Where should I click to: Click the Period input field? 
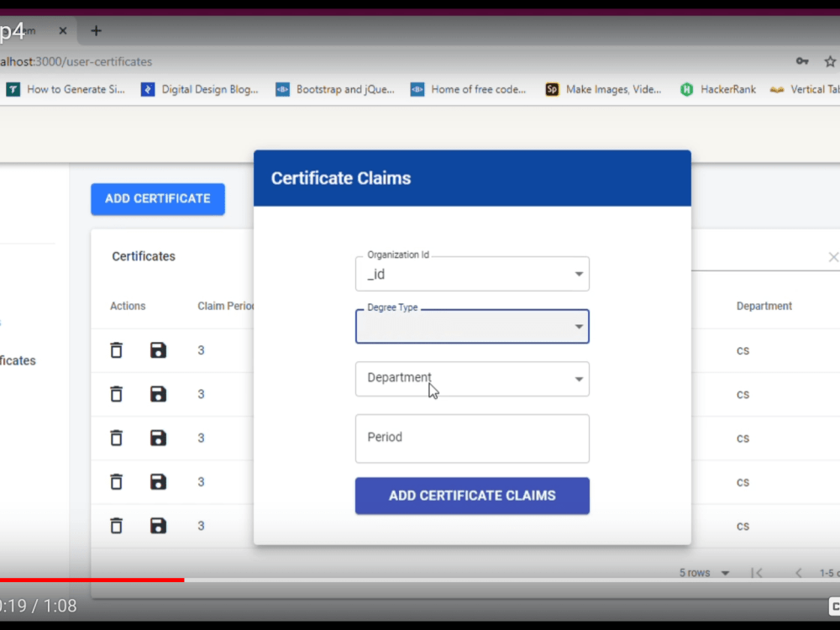472,438
